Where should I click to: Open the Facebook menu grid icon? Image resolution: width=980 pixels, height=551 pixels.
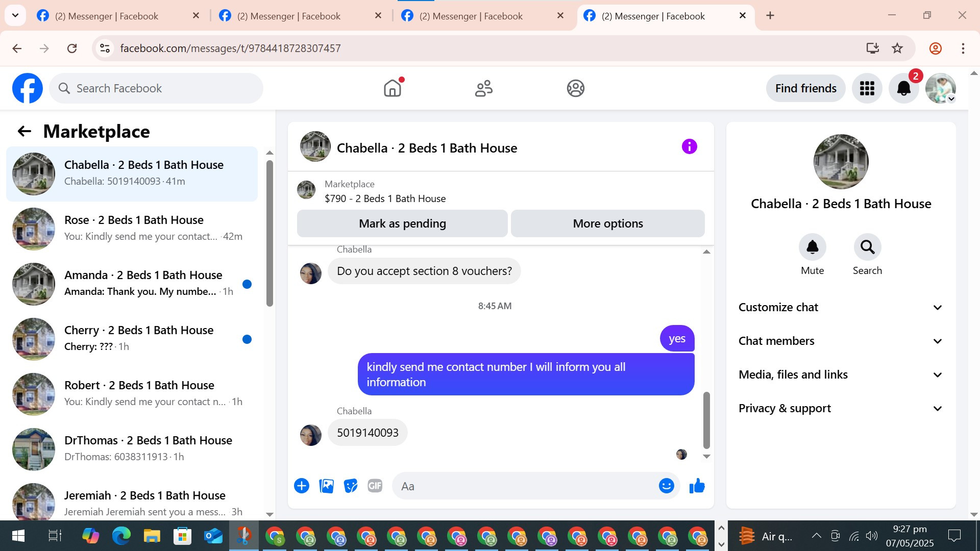click(867, 88)
